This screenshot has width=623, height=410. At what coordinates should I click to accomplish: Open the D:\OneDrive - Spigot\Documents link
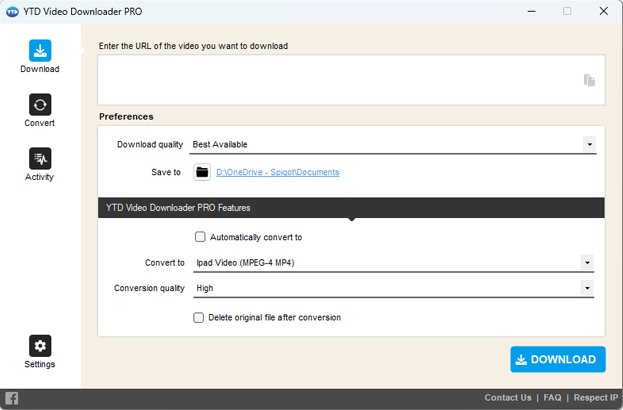click(278, 172)
